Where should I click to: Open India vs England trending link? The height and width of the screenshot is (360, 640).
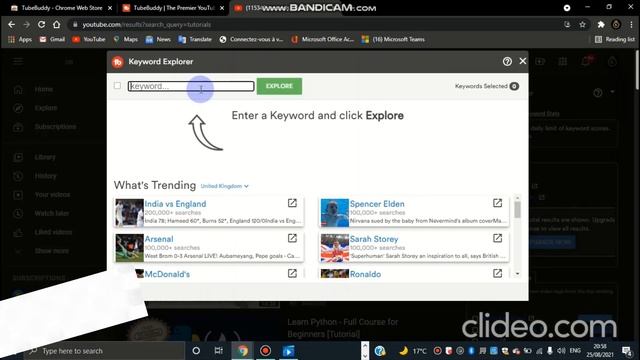[175, 204]
